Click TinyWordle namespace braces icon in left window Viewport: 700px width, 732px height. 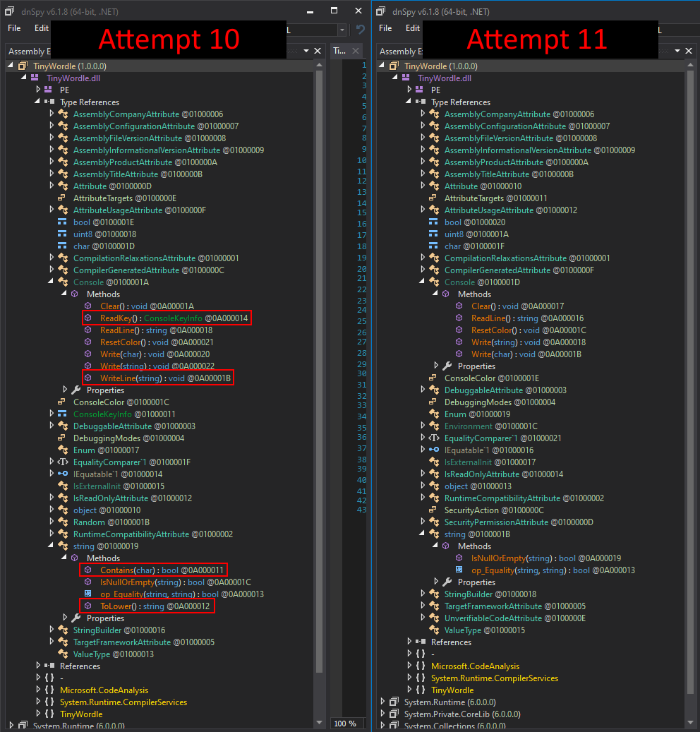click(x=49, y=714)
